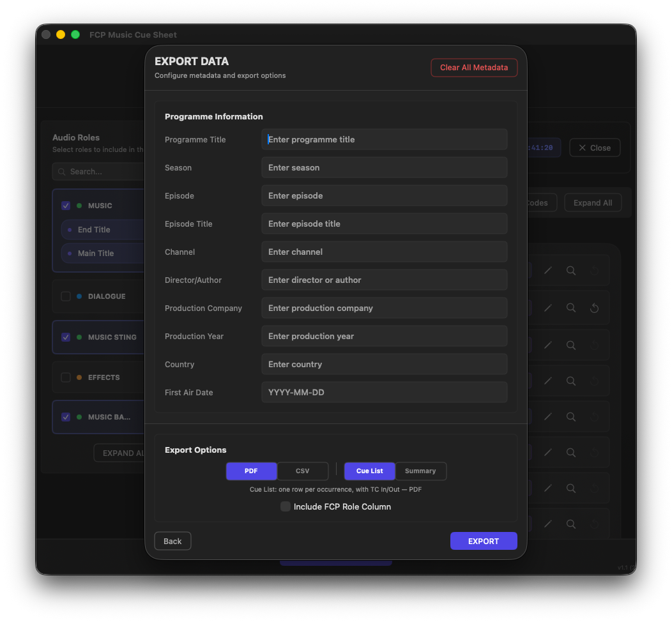Switch export format to CSV

(x=303, y=471)
